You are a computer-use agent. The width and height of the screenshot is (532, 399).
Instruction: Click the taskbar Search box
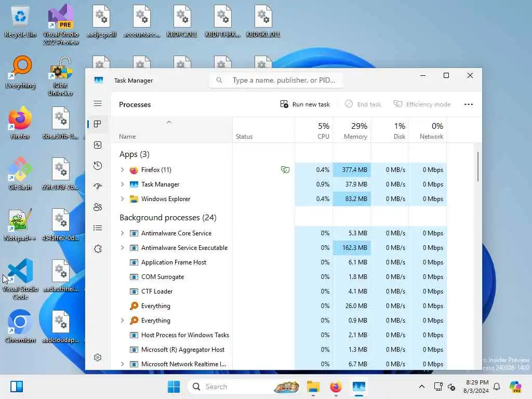(244, 387)
